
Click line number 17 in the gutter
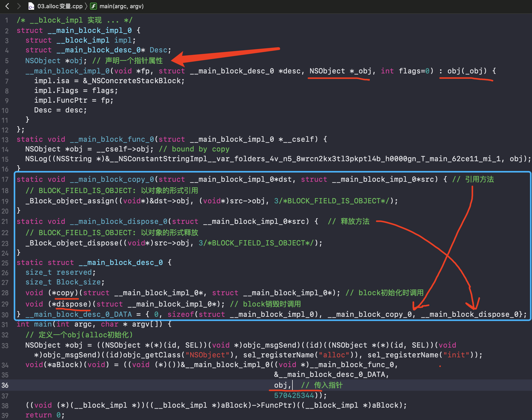tap(5, 179)
